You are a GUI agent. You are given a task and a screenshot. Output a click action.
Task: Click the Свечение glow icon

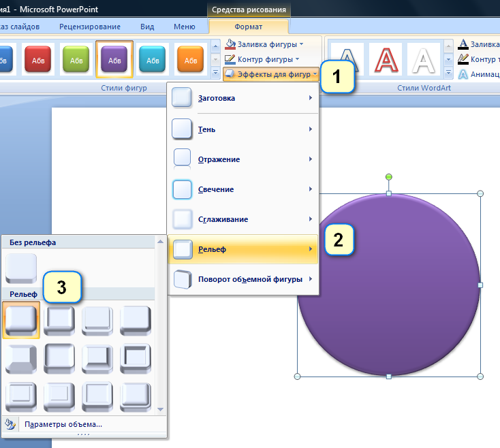[x=182, y=189]
